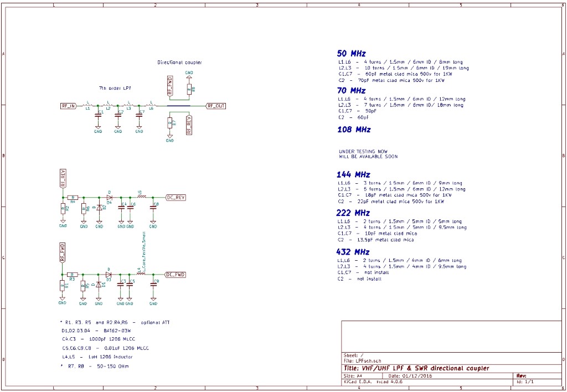Screen dimensions: 567x392
Task: Click the 'UNDER TESTING NOW' note
Action: point(363,152)
